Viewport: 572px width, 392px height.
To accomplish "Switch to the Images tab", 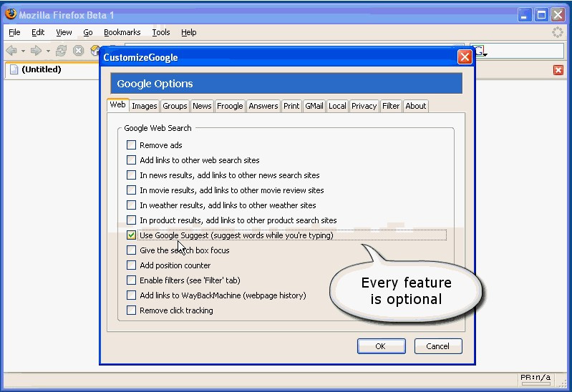I will pos(145,106).
